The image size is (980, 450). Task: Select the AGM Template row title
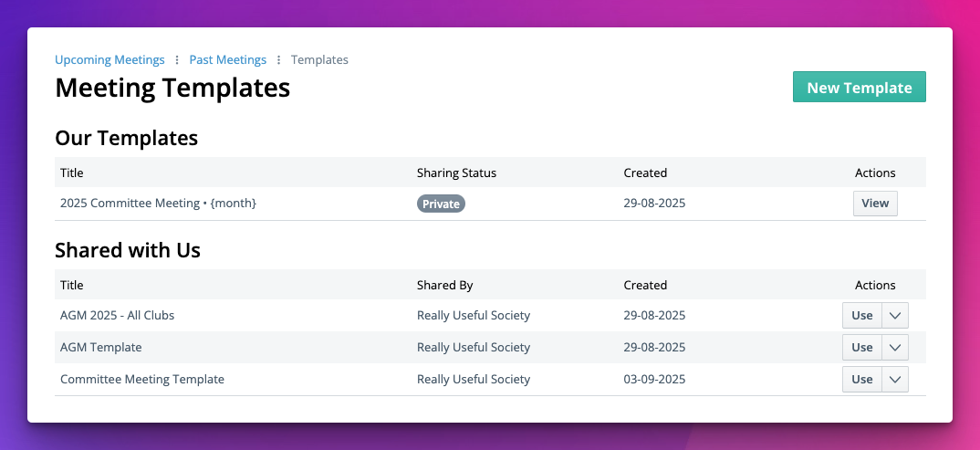point(100,348)
